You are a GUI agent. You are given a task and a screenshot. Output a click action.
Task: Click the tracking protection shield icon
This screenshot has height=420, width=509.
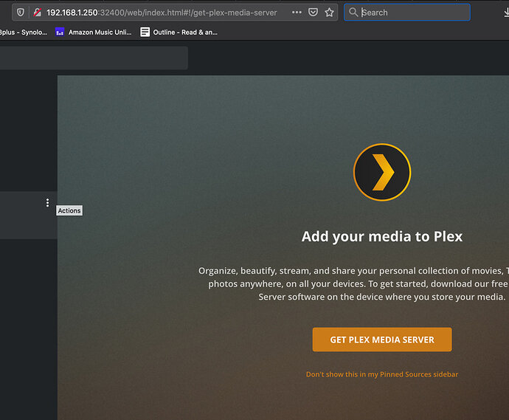21,13
